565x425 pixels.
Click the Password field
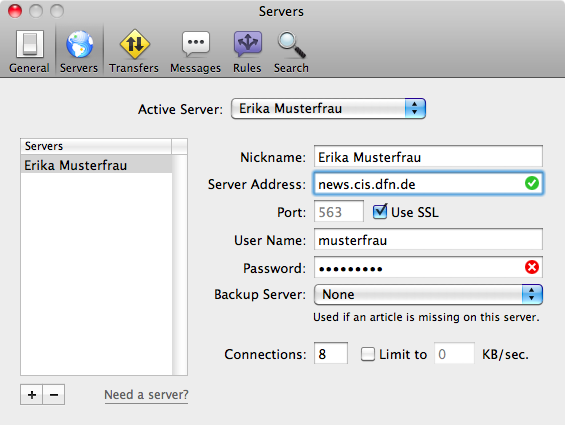coord(428,267)
